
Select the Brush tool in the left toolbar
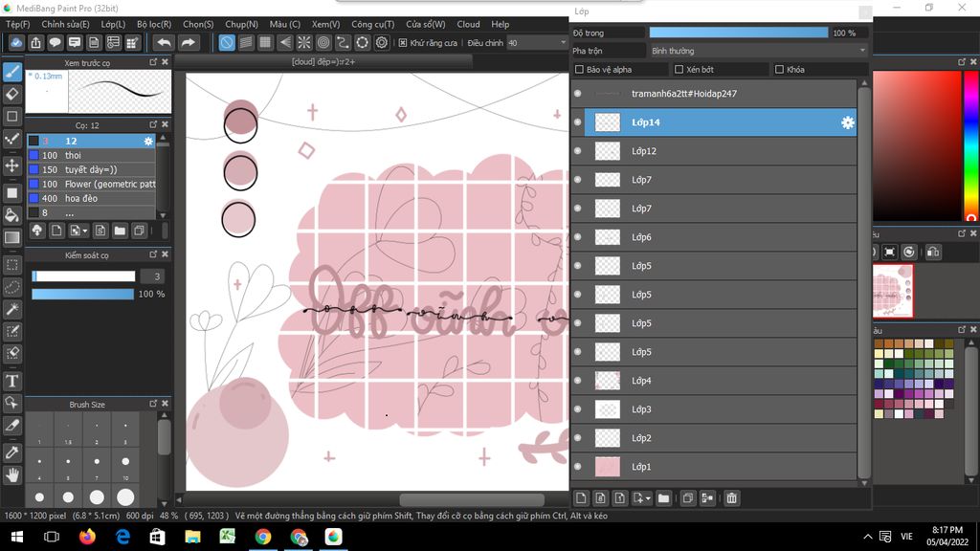point(12,72)
